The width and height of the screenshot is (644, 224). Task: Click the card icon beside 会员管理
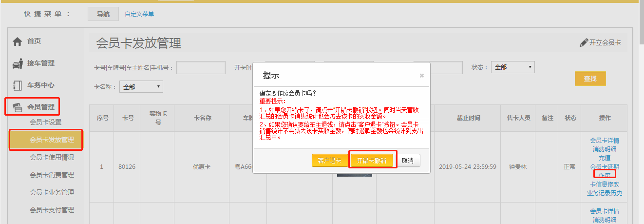pyautogui.click(x=18, y=107)
